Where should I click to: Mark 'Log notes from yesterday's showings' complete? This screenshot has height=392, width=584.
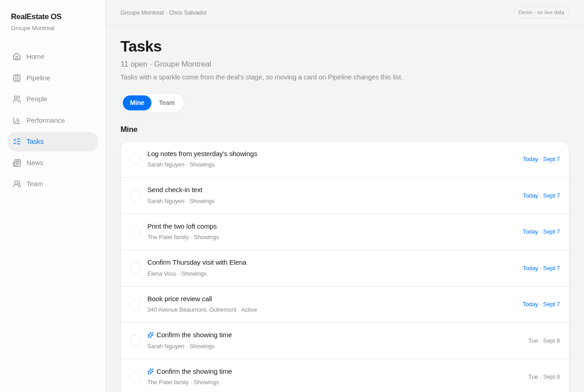(x=136, y=159)
